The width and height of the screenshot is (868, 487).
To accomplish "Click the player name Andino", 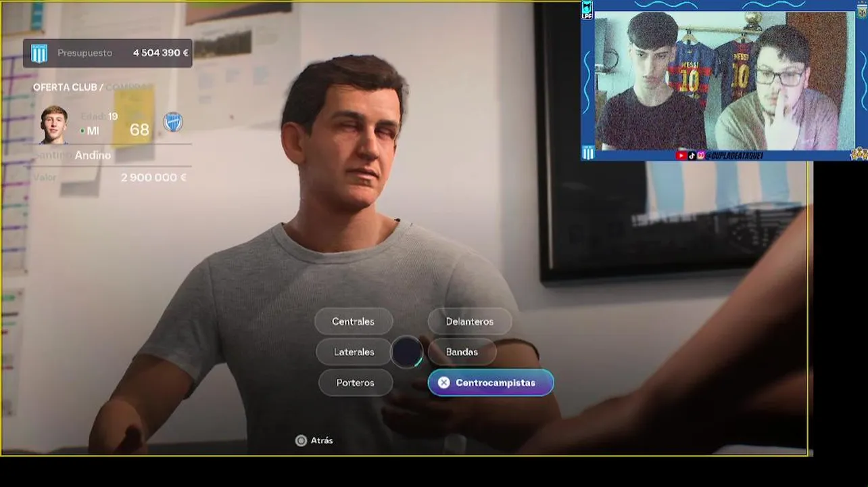I will (x=93, y=156).
